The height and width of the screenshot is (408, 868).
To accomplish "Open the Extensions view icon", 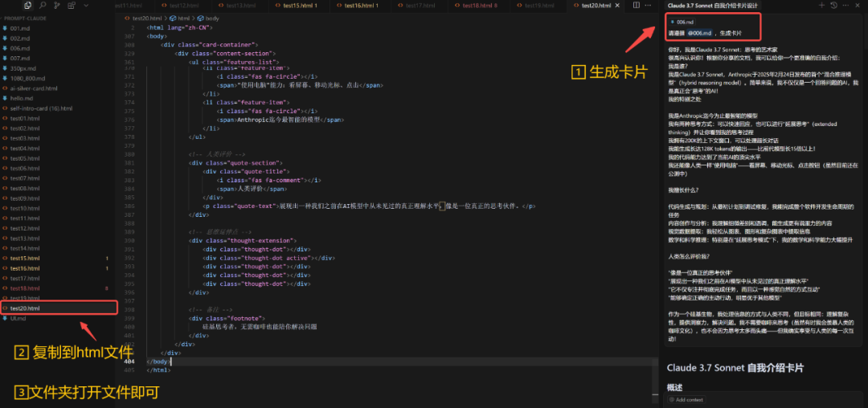I will 72,6.
